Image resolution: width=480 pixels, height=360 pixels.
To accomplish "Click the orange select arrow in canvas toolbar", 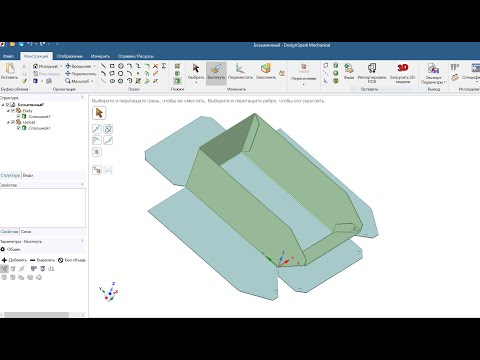I will 99,113.
